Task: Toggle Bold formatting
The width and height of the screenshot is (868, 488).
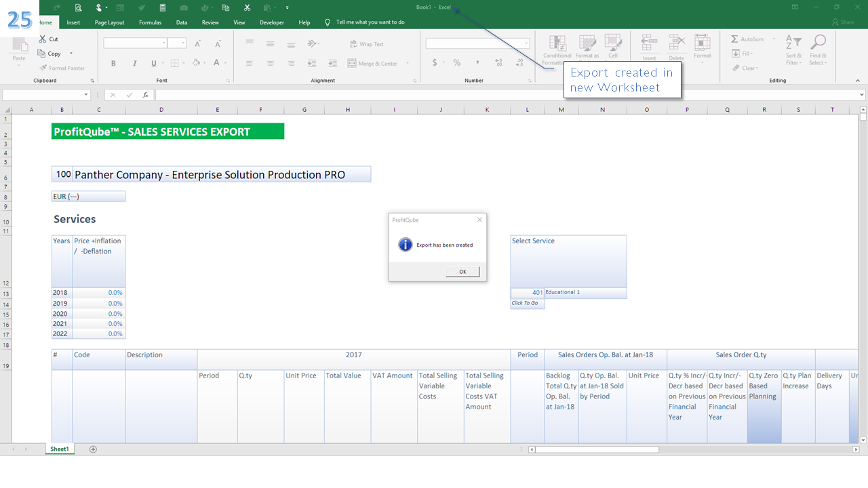Action: [113, 63]
